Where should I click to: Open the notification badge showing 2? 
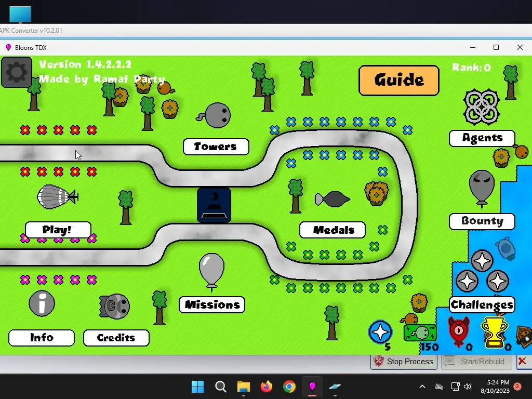coord(517,387)
